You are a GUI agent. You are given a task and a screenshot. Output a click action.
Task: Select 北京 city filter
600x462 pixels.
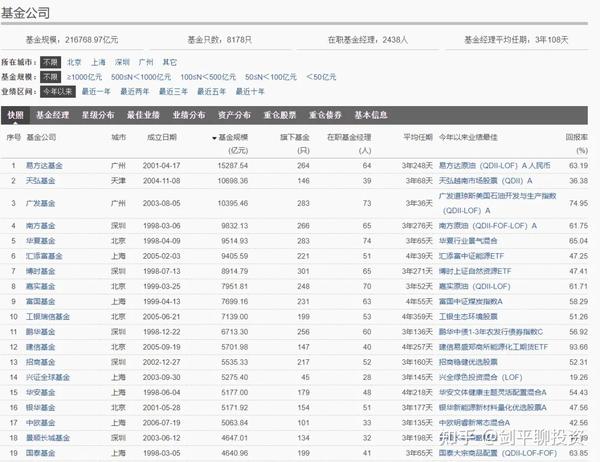(x=74, y=62)
